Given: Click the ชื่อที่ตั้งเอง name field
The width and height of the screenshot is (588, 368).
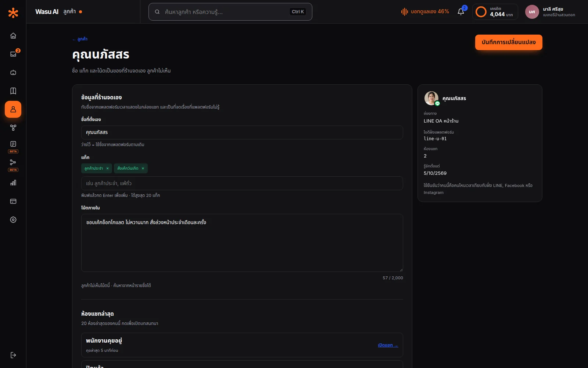Looking at the screenshot, I should pyautogui.click(x=242, y=132).
